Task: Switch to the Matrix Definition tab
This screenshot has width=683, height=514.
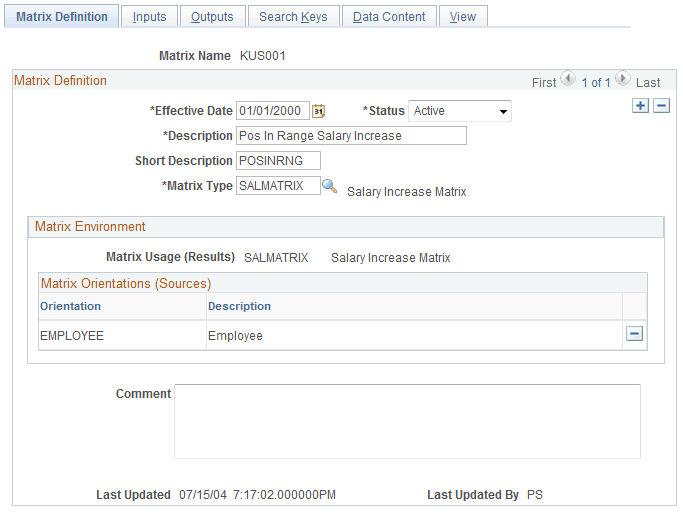Action: 61,17
